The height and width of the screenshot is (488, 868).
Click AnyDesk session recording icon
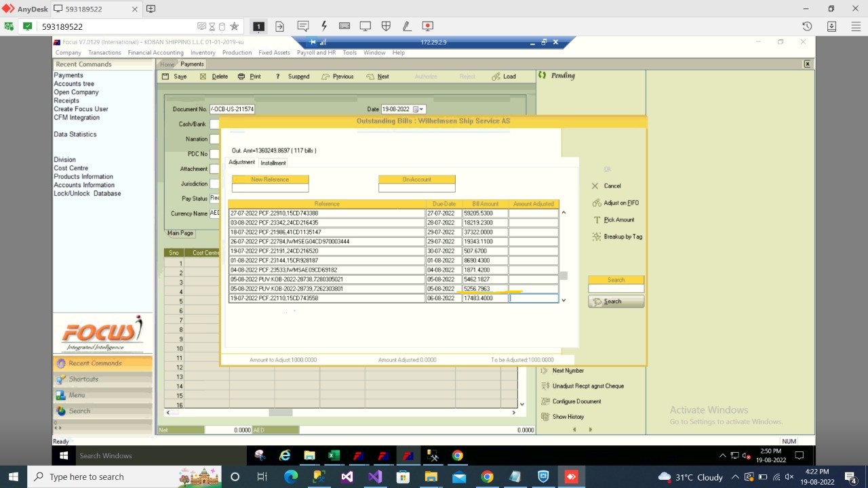[x=427, y=26]
